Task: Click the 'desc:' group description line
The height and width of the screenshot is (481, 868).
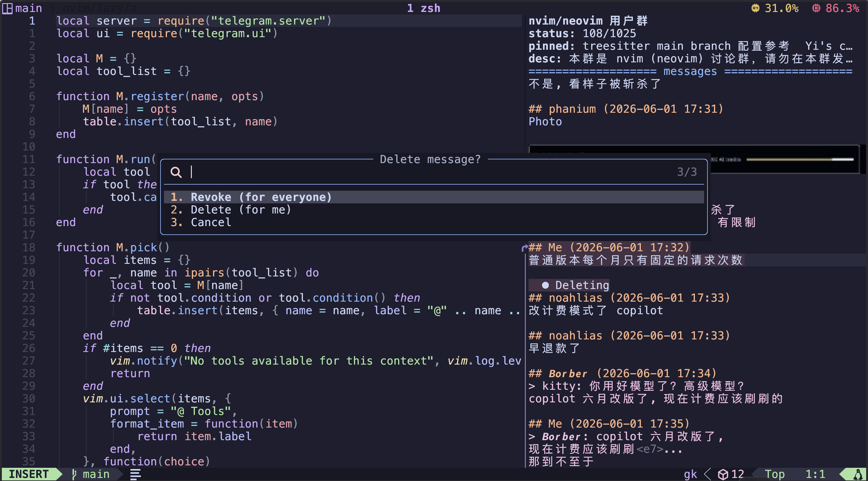Action: pos(691,59)
